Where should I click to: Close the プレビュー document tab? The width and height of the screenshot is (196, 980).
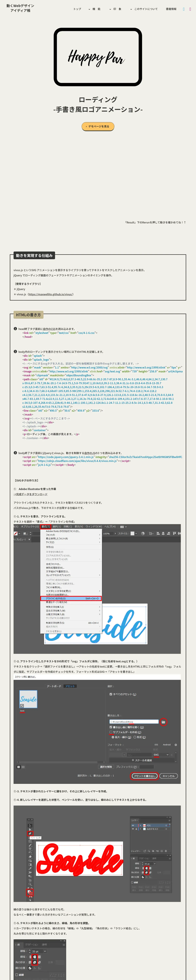click(x=29, y=539)
